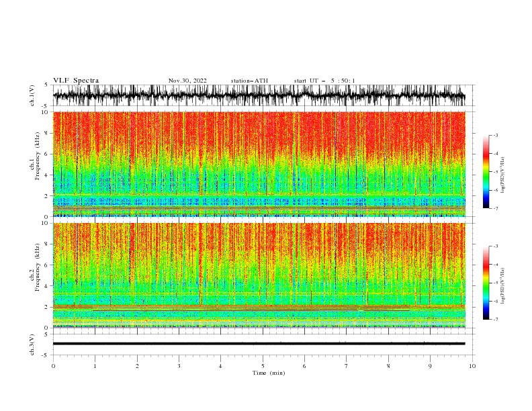Click the 'ch.2 Frequency (kHz)' axis label

[35, 267]
